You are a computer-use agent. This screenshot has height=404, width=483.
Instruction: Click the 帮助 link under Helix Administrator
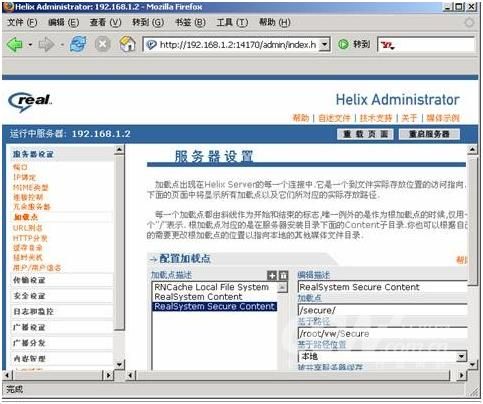tap(301, 118)
